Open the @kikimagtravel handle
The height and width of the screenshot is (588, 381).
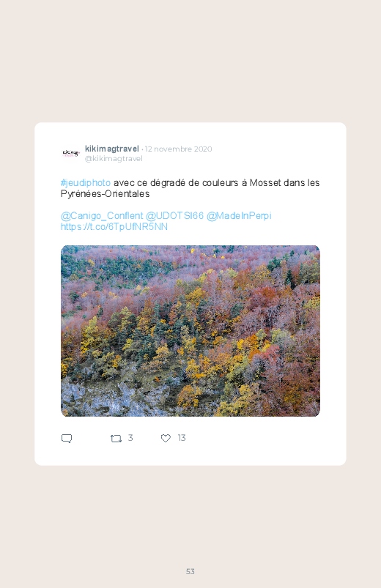click(114, 159)
